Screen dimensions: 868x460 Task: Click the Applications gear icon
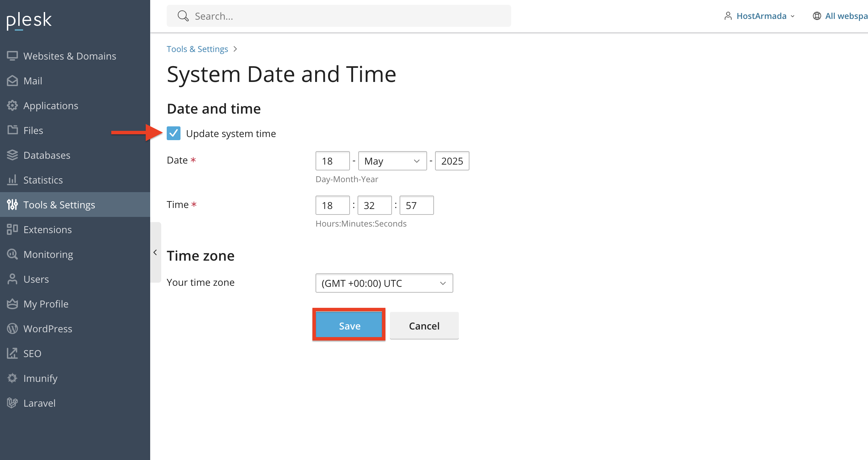tap(12, 105)
